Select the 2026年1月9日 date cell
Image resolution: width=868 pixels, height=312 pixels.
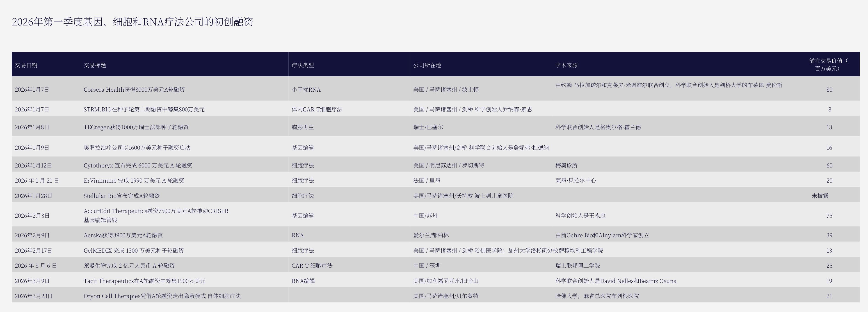click(x=32, y=148)
